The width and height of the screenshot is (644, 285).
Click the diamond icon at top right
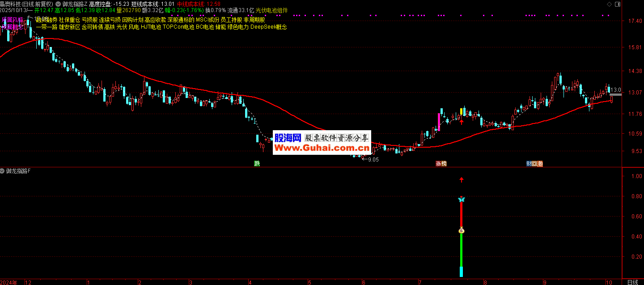point(608,4)
